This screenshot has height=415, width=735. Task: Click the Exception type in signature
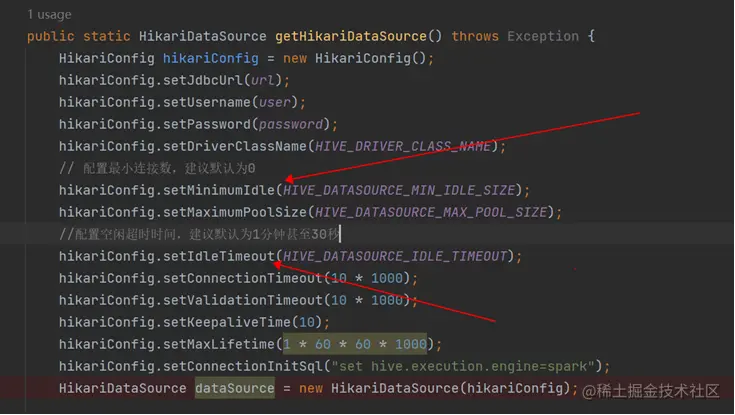543,36
